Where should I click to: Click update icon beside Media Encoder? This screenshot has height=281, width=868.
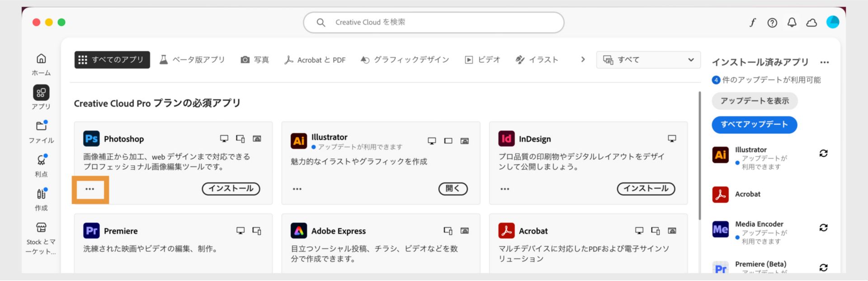824,228
